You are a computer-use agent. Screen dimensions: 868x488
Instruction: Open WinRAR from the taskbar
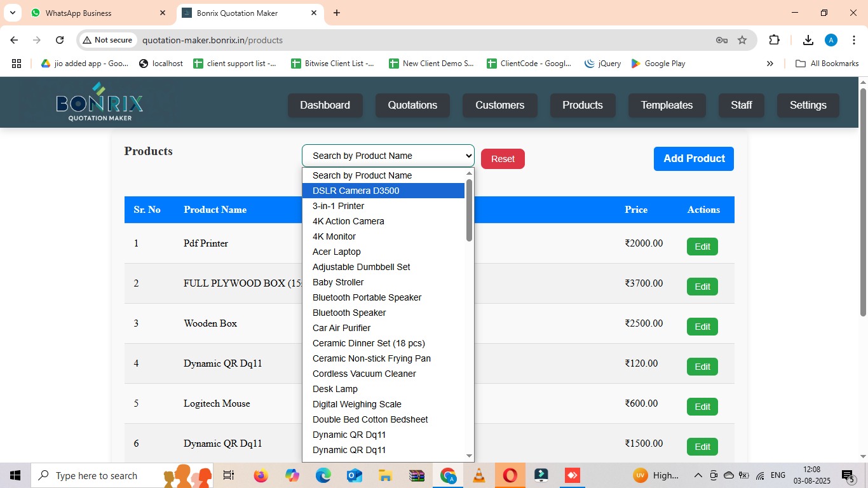tap(416, 475)
